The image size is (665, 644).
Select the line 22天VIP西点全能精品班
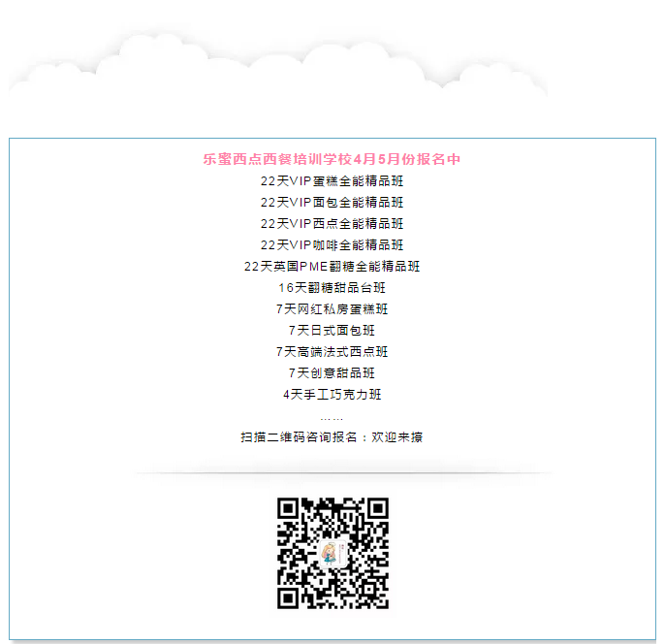tap(332, 224)
